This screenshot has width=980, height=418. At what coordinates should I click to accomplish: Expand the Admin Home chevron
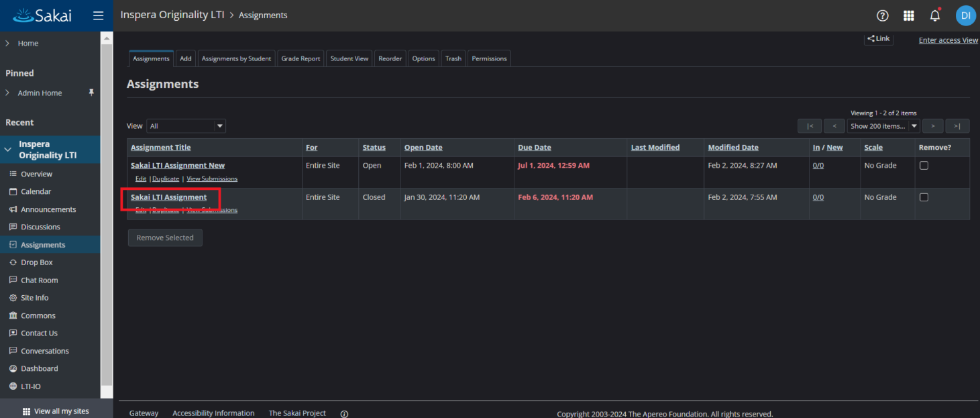pyautogui.click(x=7, y=93)
